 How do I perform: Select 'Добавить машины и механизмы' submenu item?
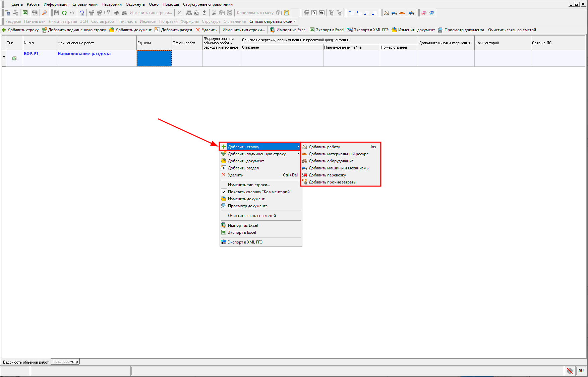point(339,168)
